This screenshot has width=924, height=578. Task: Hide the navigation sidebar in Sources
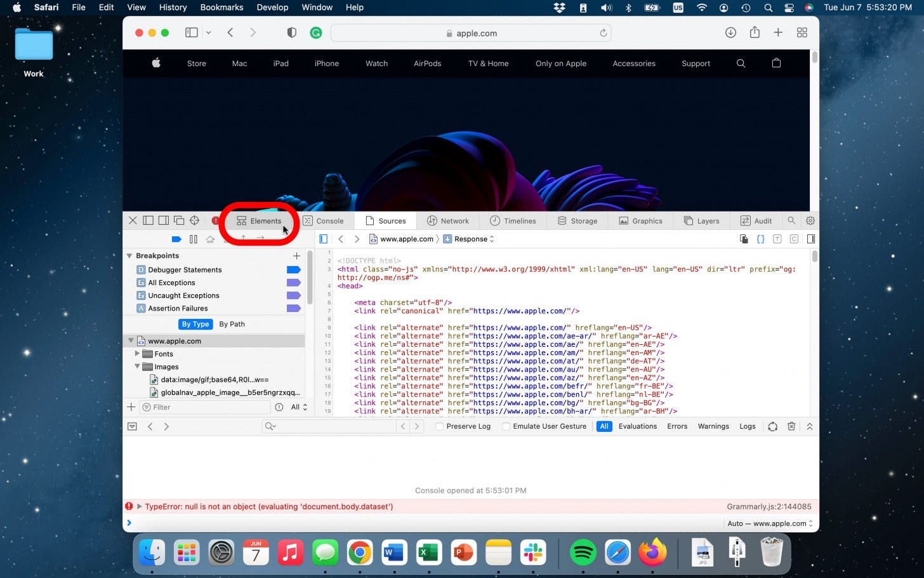tap(323, 239)
